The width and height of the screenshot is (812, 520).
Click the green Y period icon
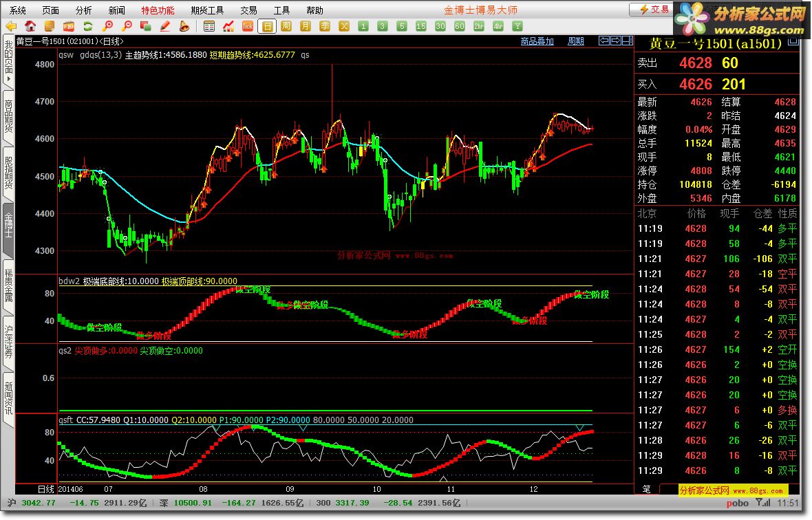pyautogui.click(x=517, y=26)
